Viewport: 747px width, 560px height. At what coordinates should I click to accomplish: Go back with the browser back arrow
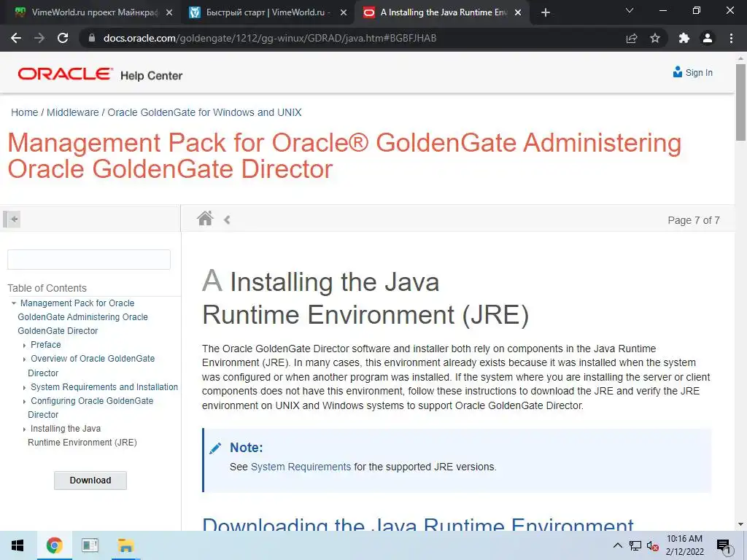16,38
